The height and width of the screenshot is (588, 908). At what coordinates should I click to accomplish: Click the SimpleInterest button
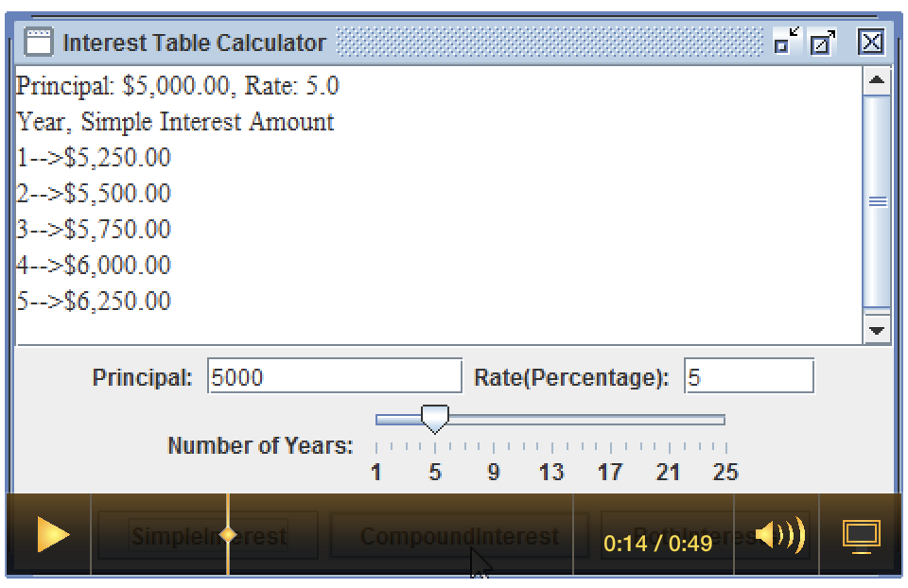(208, 537)
